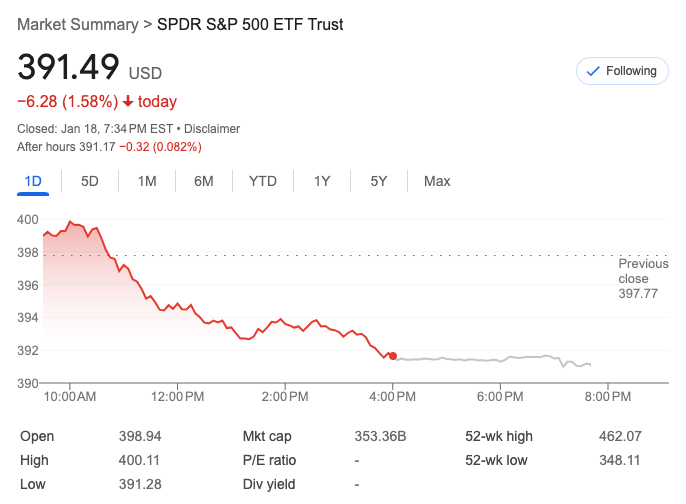Viewport: 686px width, 504px height.
Task: Select the YTD chart range
Action: point(263,181)
